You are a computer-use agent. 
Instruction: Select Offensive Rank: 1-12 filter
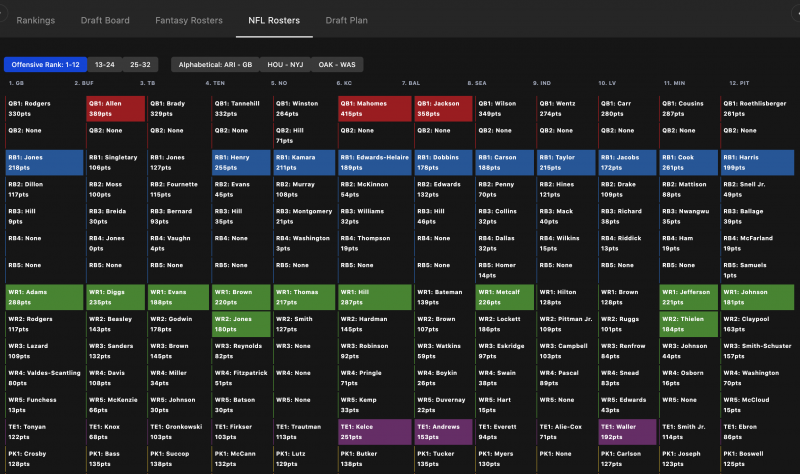pos(45,65)
